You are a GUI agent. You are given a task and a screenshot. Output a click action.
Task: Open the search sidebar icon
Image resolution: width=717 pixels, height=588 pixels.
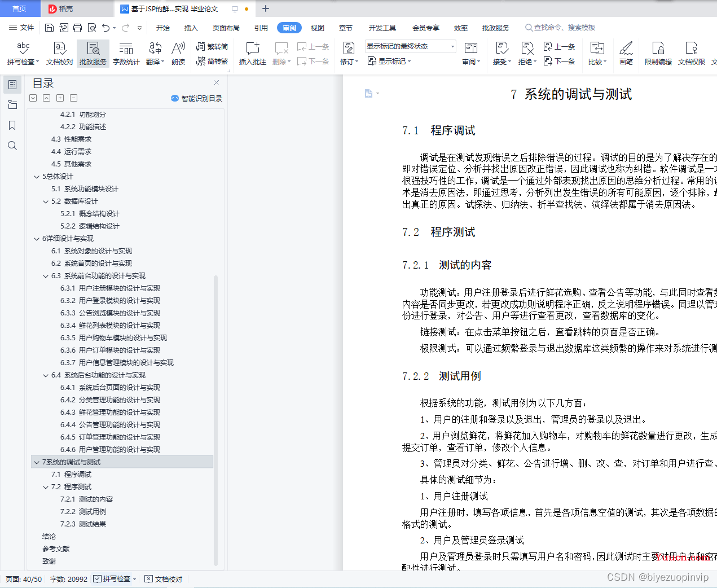click(x=12, y=146)
